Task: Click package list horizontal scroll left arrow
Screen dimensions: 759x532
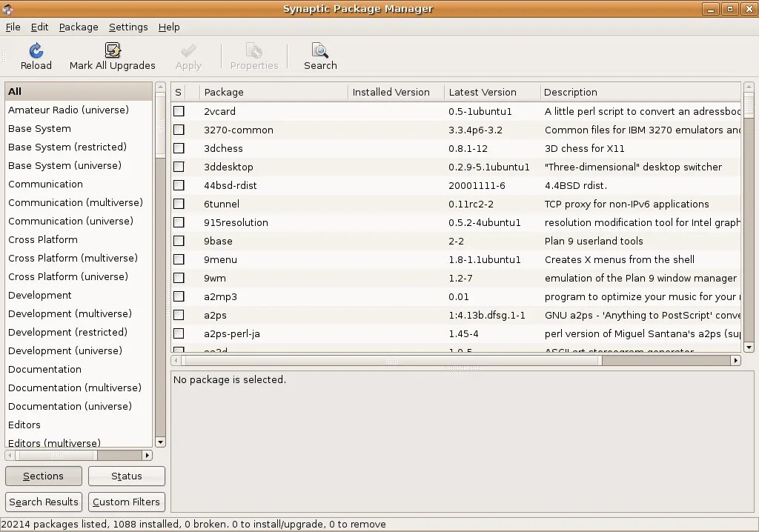Action: pos(176,360)
